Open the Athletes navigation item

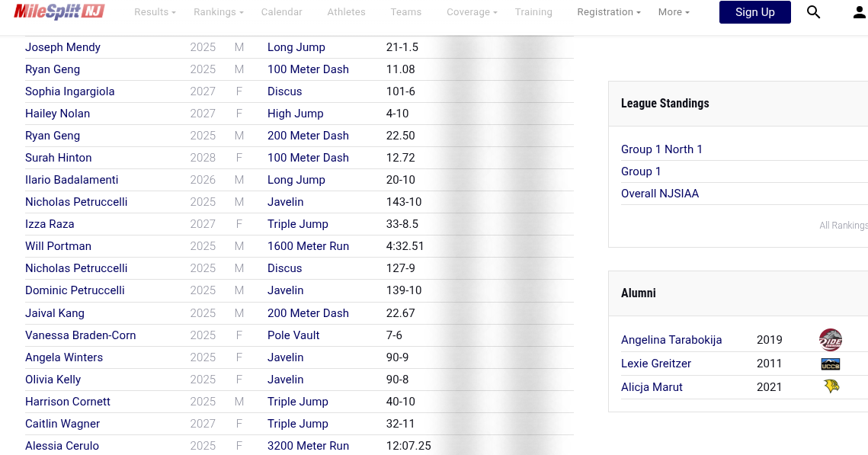pyautogui.click(x=346, y=12)
